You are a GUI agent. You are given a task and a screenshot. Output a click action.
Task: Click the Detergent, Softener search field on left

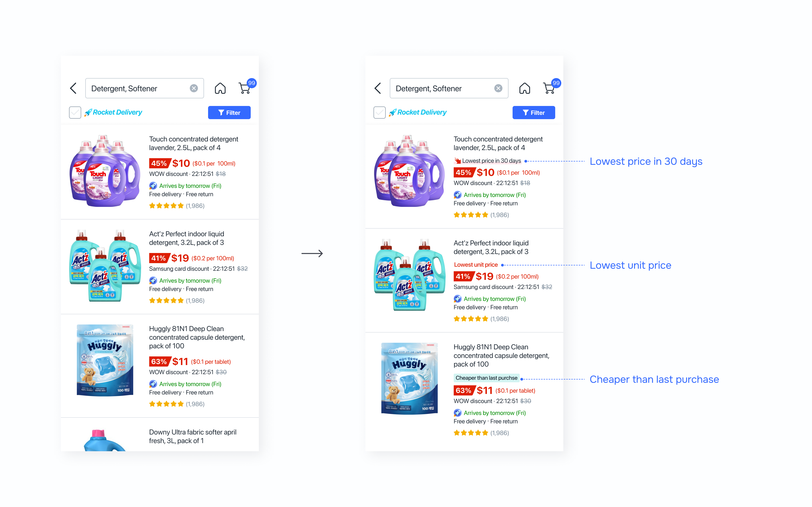[145, 88]
